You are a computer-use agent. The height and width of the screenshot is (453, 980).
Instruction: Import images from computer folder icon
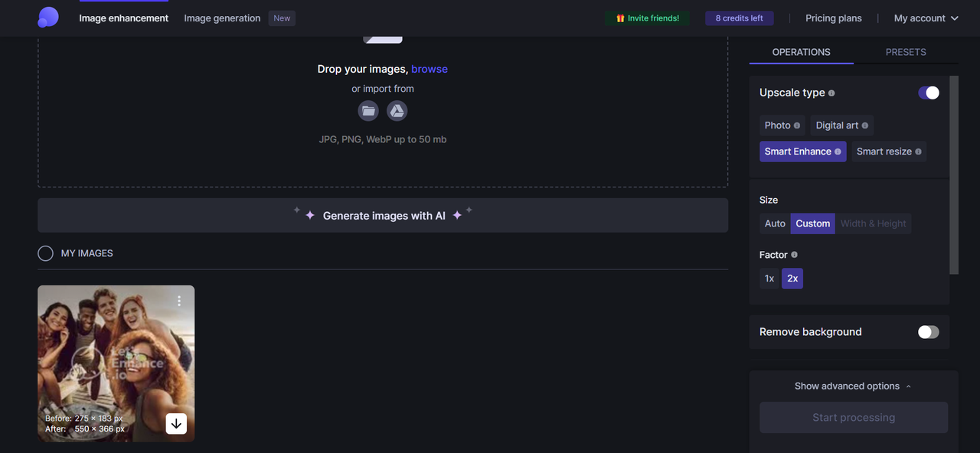coord(368,111)
